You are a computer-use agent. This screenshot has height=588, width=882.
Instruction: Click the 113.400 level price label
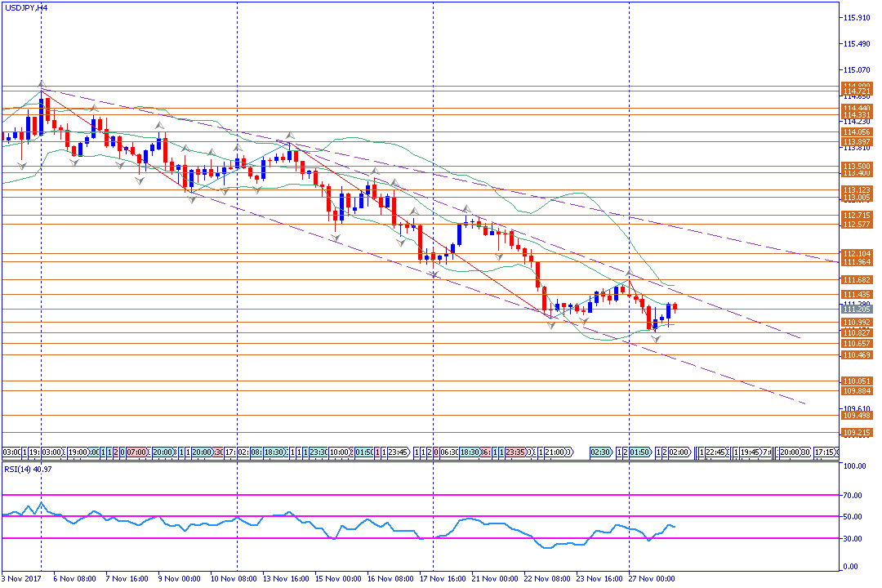856,173
